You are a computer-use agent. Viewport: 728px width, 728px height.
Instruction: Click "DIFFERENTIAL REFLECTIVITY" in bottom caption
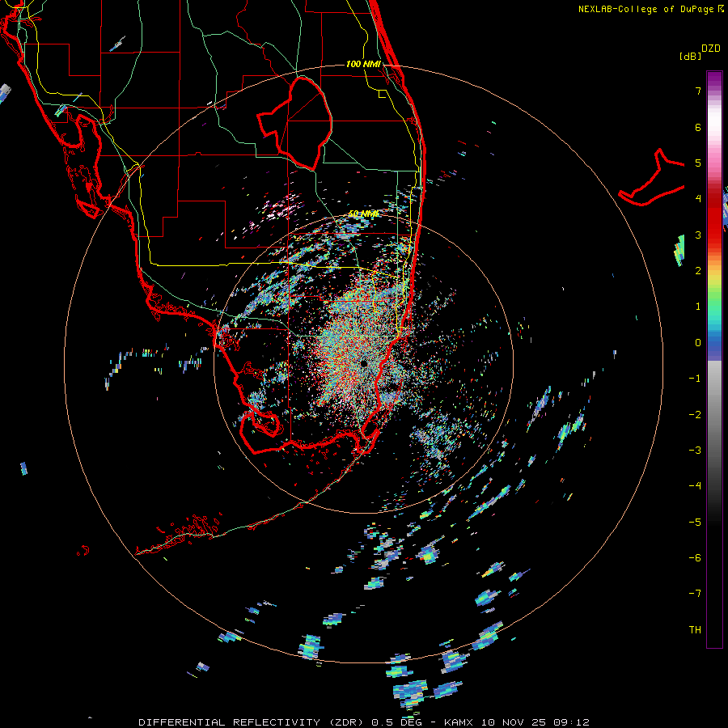230,722
